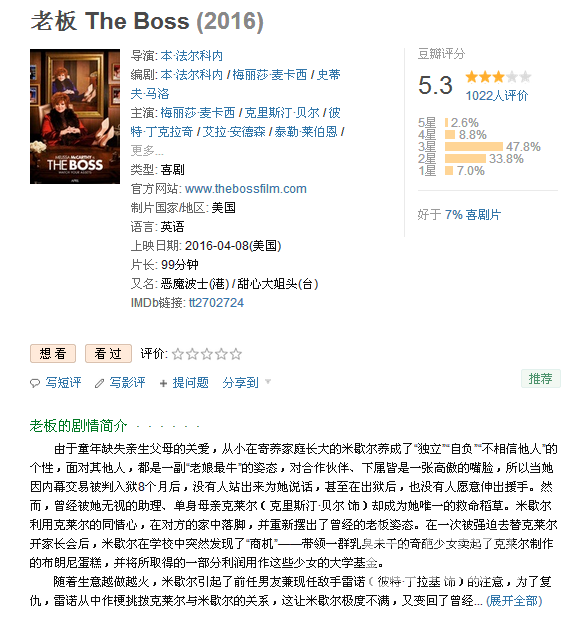Click the pencil icon beside 写影评
Screen dimensions: 575x622
(99, 383)
